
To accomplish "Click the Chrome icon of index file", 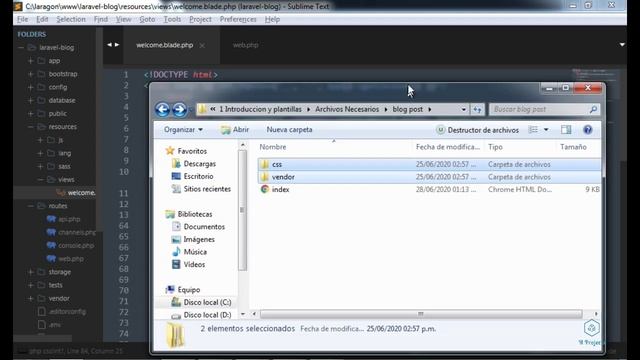I will click(265, 189).
